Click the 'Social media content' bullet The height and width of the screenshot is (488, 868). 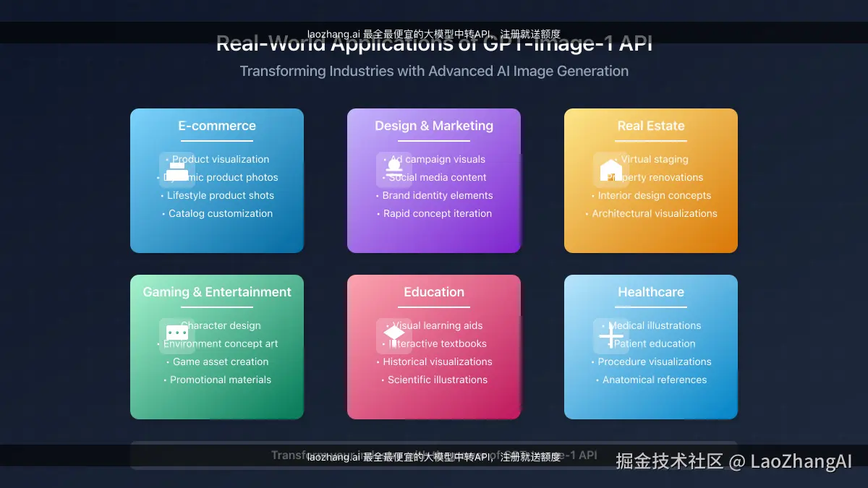[x=434, y=177]
